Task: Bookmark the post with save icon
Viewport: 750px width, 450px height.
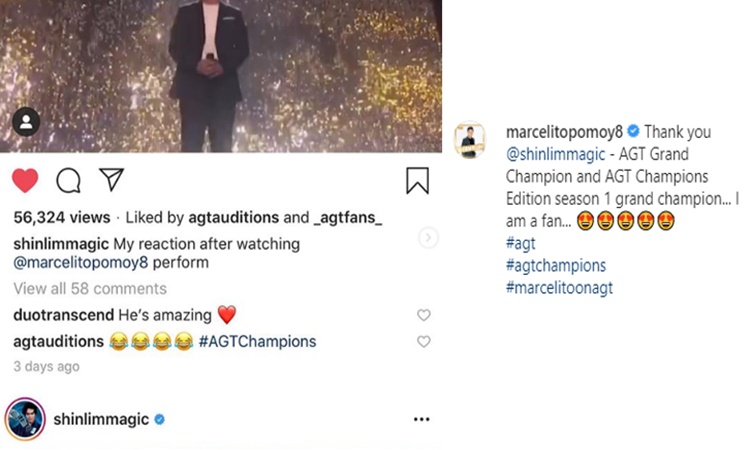Action: pyautogui.click(x=417, y=180)
